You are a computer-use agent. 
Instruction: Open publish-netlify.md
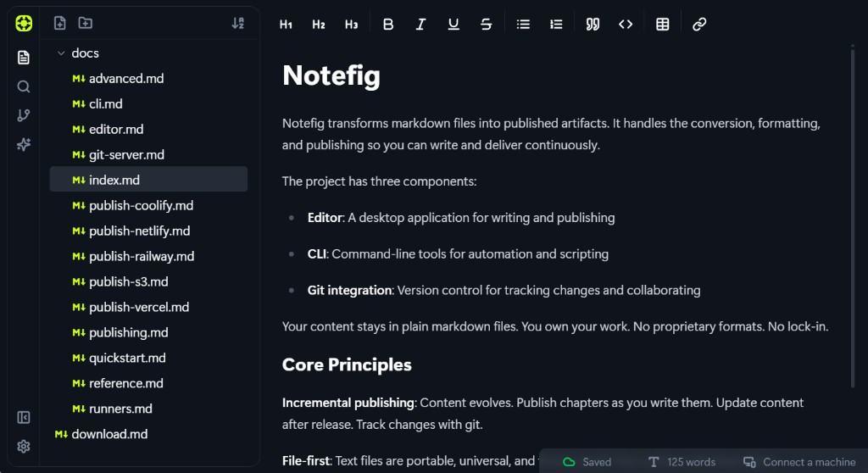coord(148,231)
